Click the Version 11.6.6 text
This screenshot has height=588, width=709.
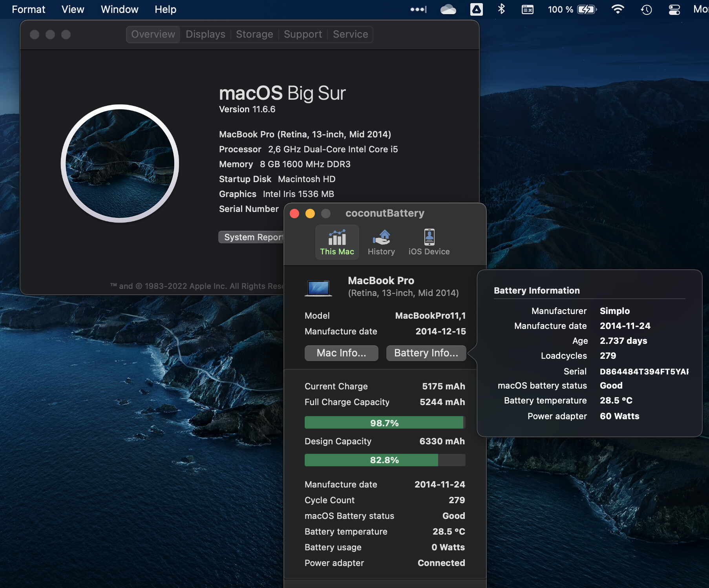point(247,109)
